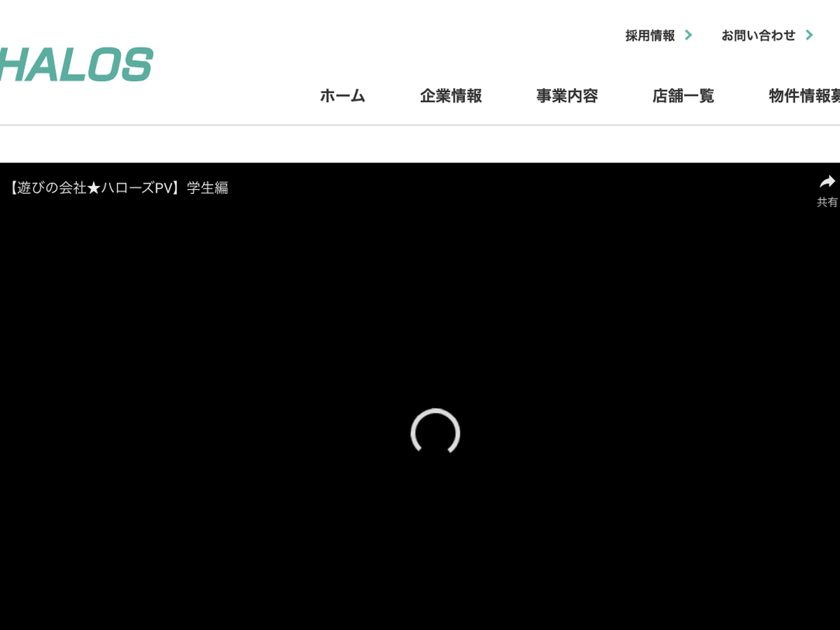
Task: Select the 店舗一覧 menu item
Action: [683, 96]
